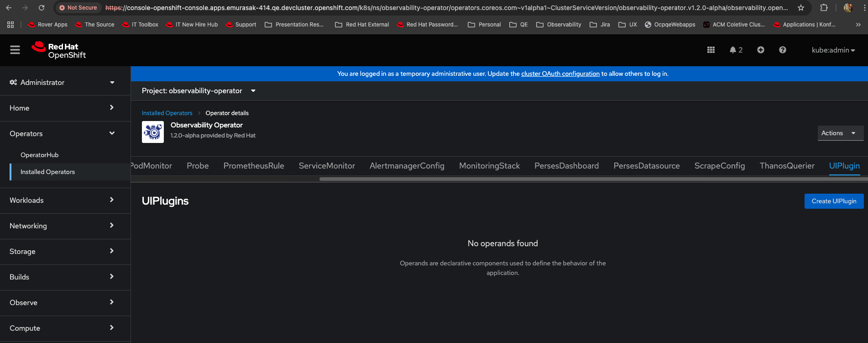Open Applications | Konf... bookmark
The width and height of the screenshot is (868, 343).
click(x=805, y=25)
